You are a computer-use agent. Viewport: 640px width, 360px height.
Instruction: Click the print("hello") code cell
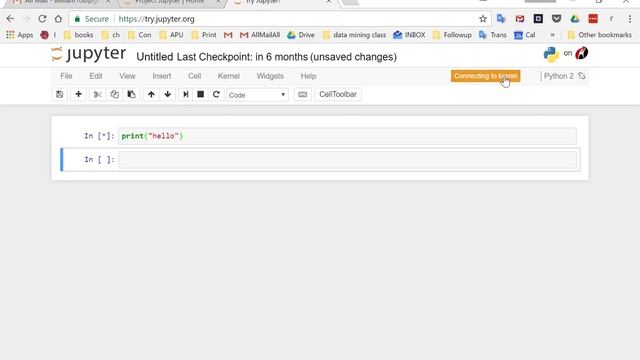(x=347, y=136)
